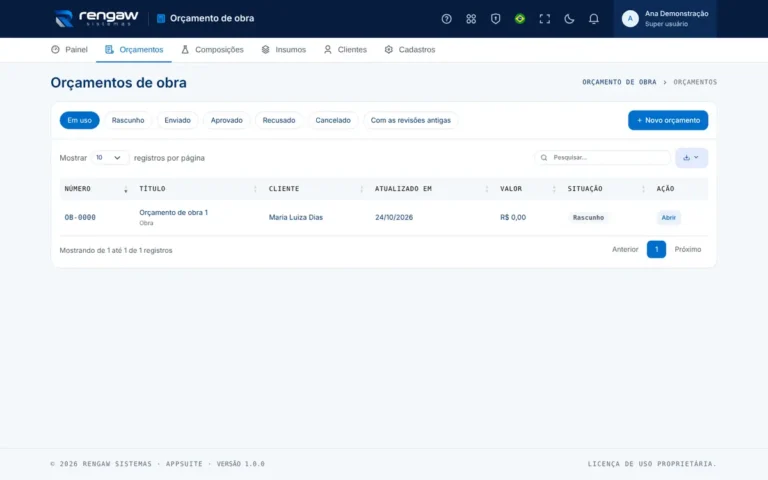Image resolution: width=768 pixels, height=480 pixels.
Task: Click Mostrando de 1 até 1 text
Action: pos(116,250)
